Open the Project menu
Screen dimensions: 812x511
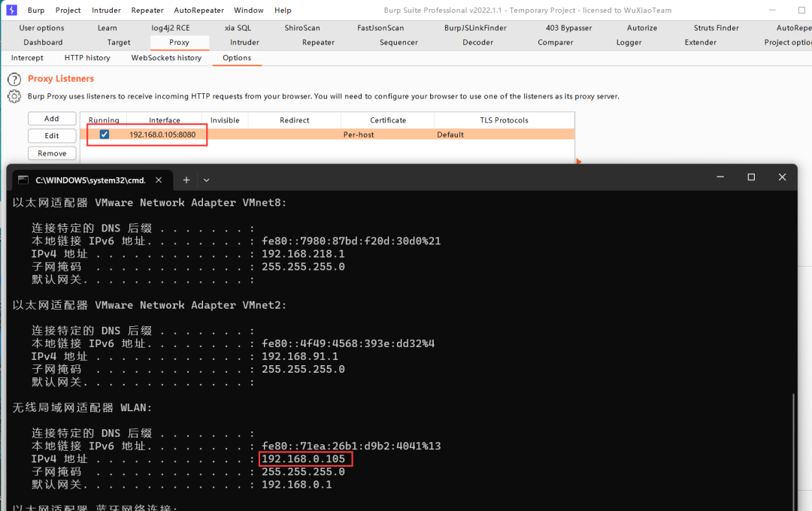(x=68, y=10)
